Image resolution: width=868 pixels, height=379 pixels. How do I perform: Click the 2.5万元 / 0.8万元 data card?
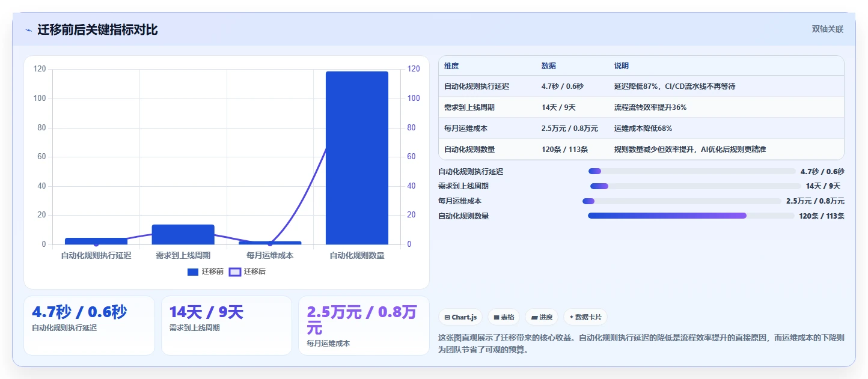pos(364,326)
